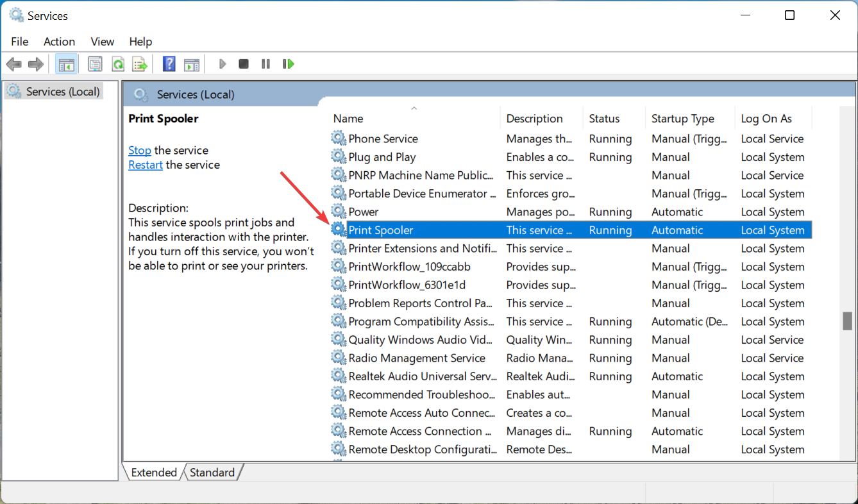
Task: Switch to the Standard tab
Action: click(212, 473)
